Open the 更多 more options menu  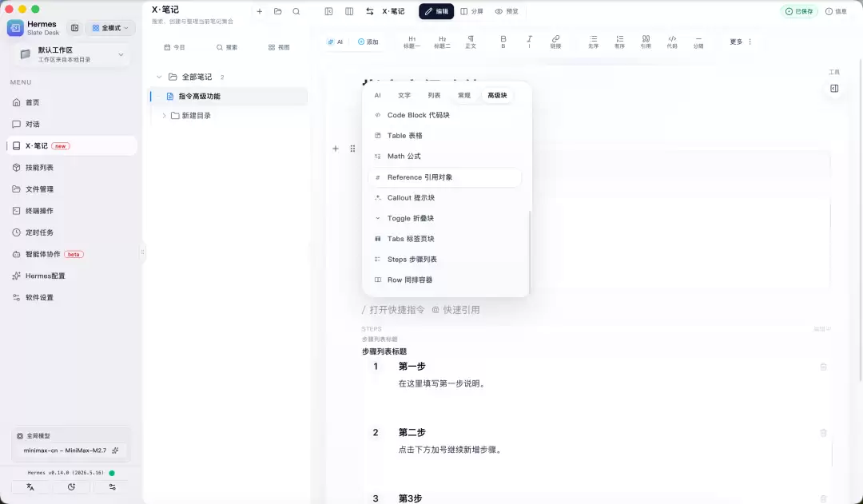point(741,42)
